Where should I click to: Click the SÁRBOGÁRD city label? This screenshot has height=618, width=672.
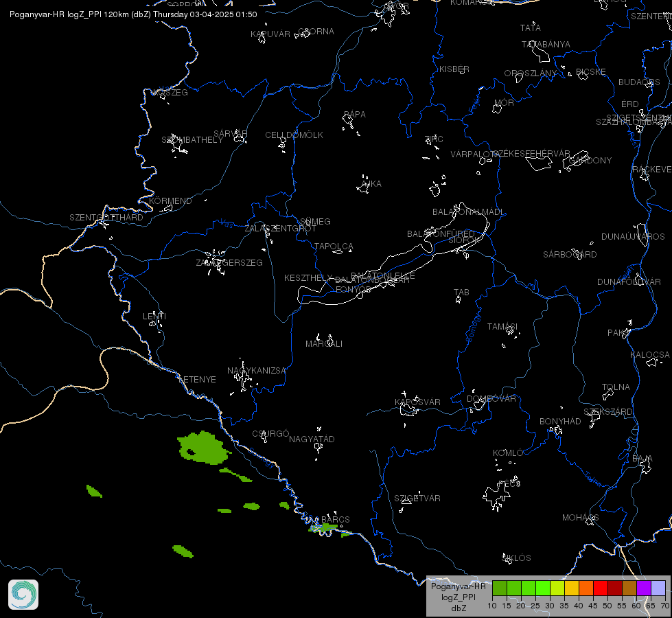570,255
